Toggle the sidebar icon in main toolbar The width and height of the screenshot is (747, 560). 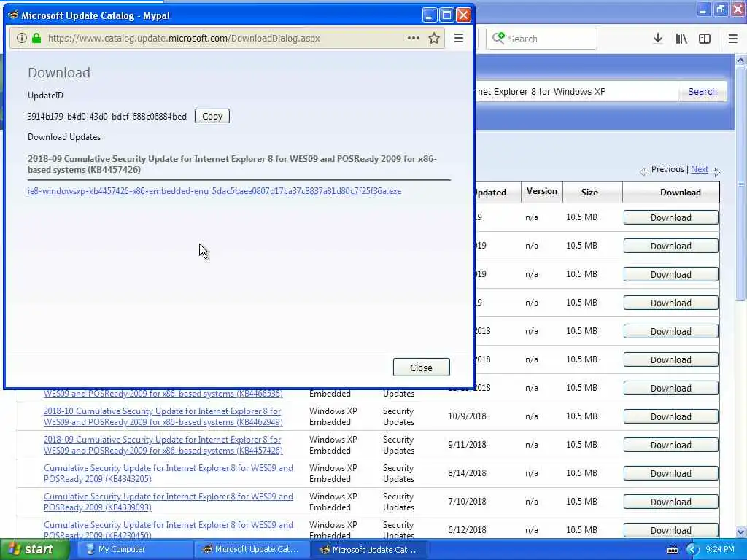coord(705,39)
